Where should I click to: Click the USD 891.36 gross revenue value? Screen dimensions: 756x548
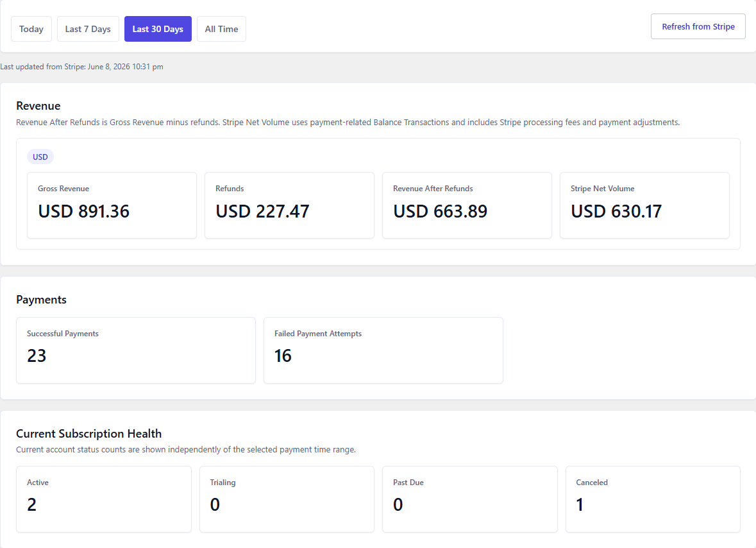[x=83, y=211]
